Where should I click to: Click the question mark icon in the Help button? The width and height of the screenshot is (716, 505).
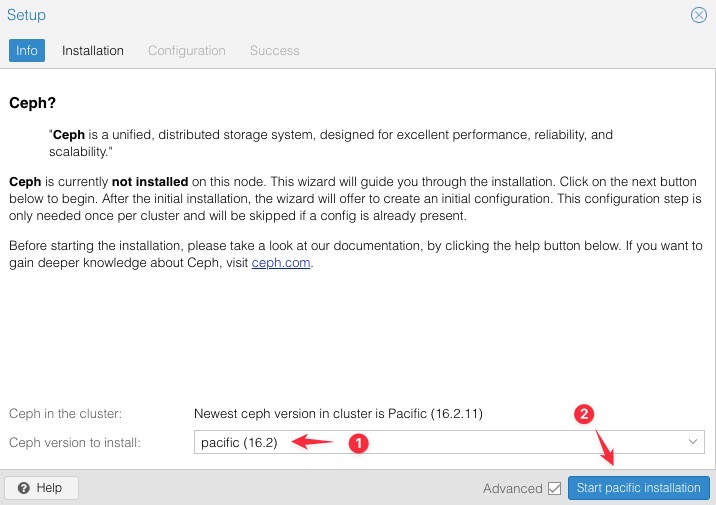tap(24, 488)
